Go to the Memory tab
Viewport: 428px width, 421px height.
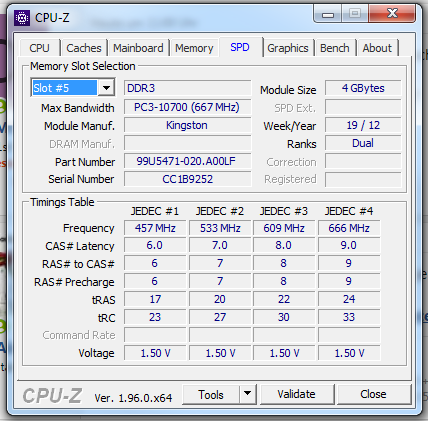[x=194, y=48]
